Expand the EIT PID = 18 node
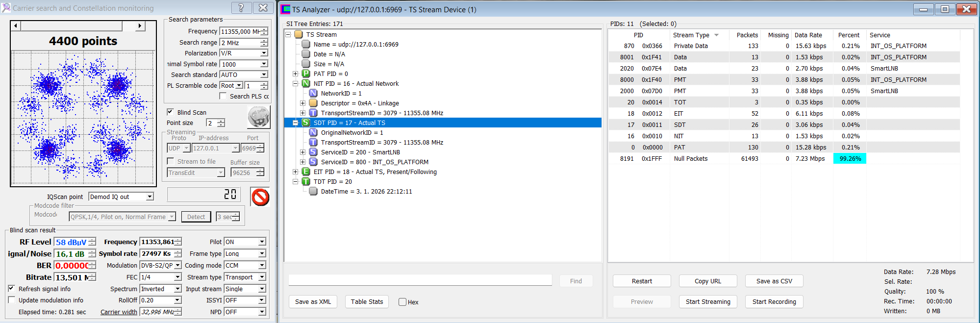980x323 pixels. [296, 172]
